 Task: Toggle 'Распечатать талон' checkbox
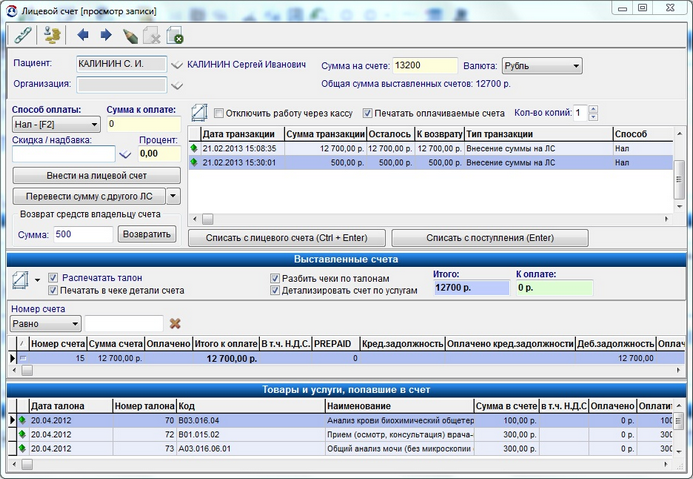[x=53, y=278]
